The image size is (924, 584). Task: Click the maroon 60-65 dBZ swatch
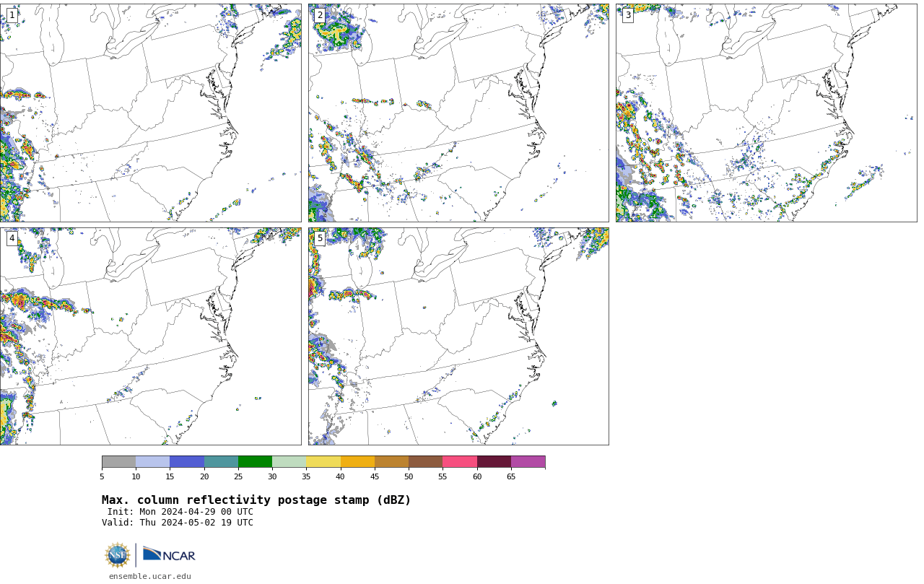pos(494,462)
